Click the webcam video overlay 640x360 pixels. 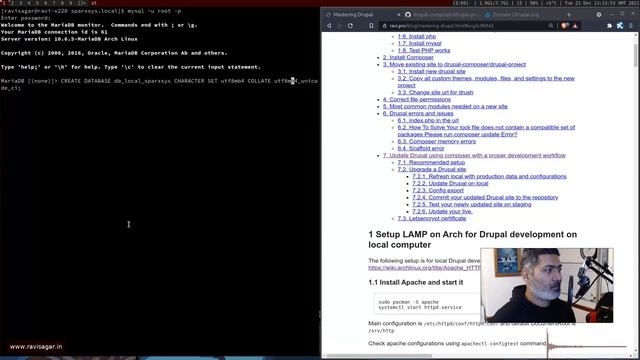point(547,285)
